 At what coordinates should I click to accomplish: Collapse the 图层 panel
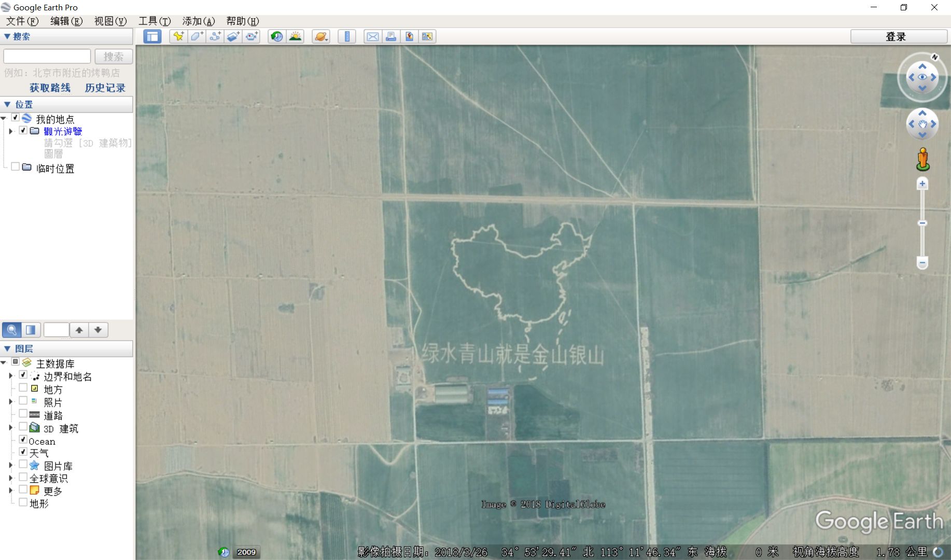point(7,348)
